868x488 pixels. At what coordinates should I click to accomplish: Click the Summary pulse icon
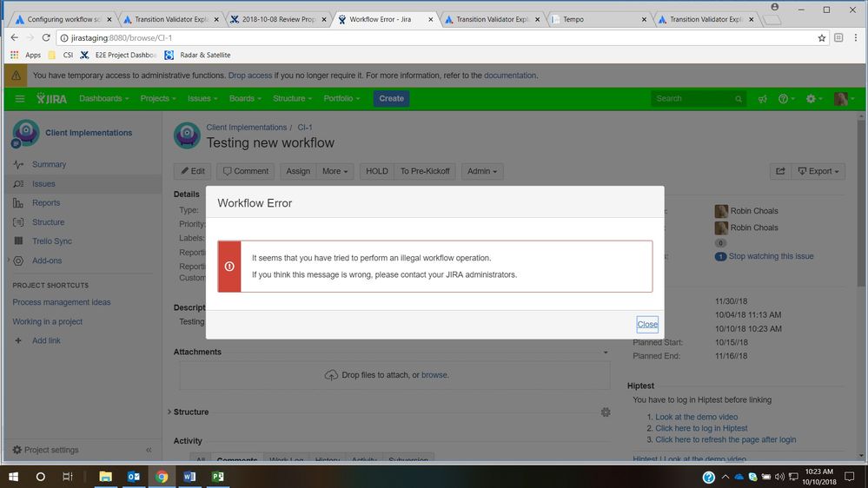18,164
